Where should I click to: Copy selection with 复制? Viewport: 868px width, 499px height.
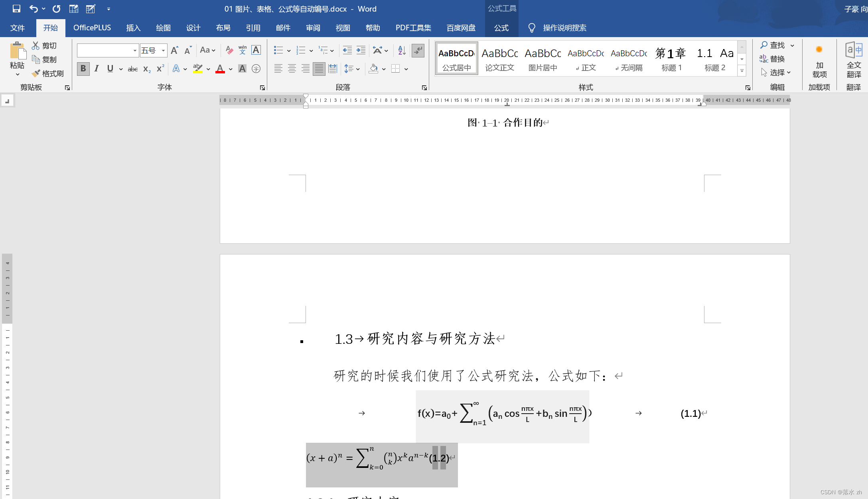pyautogui.click(x=44, y=59)
